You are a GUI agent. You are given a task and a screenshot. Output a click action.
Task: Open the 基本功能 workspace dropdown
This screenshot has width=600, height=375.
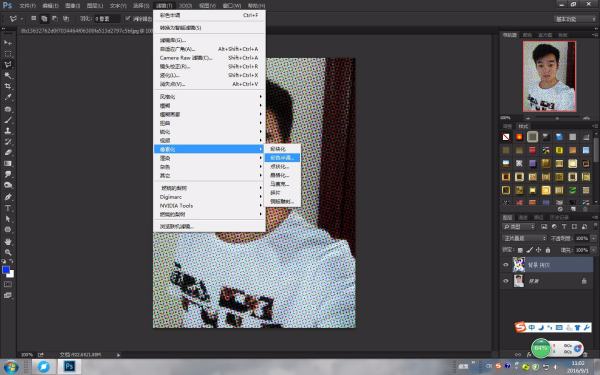tap(575, 19)
